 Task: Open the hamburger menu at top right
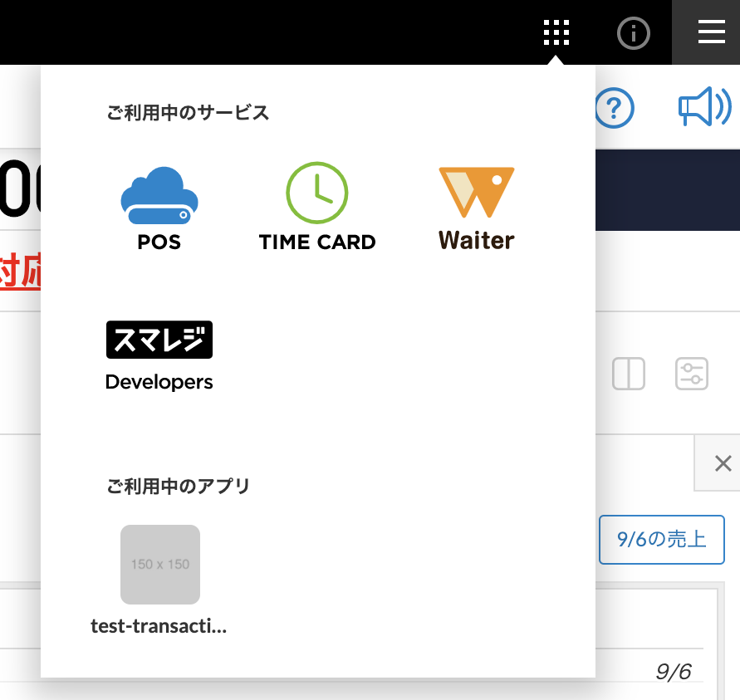tap(712, 33)
